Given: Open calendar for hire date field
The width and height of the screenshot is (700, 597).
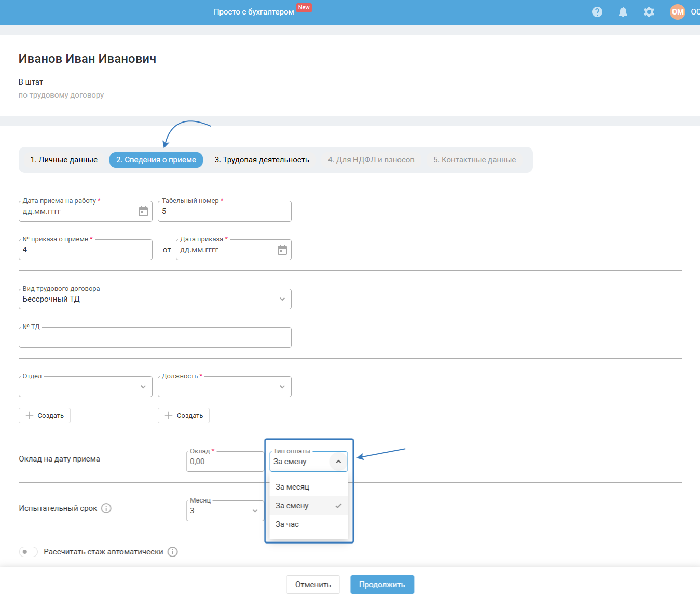Looking at the screenshot, I should (143, 211).
